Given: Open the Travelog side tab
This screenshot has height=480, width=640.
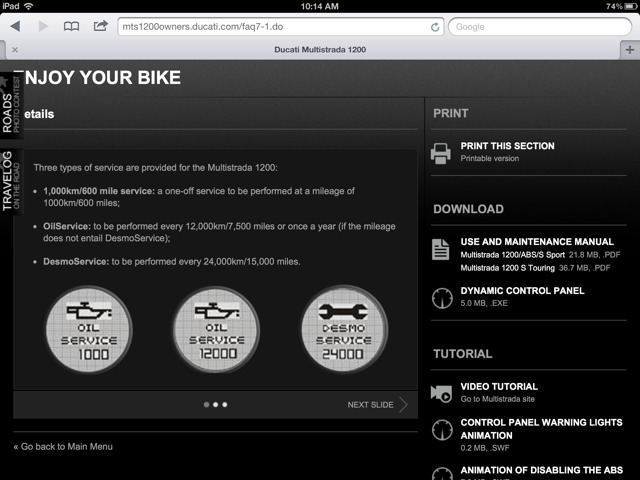Looking at the screenshot, I should tap(11, 180).
